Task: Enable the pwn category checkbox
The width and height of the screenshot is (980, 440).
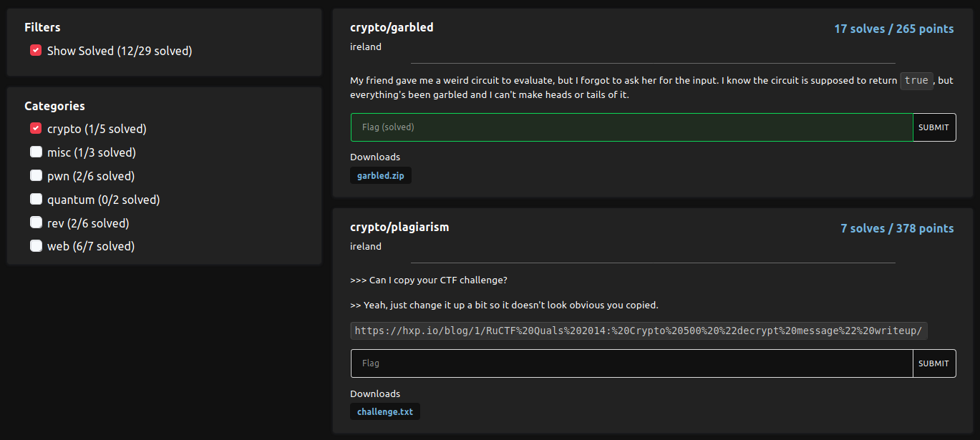Action: [36, 176]
